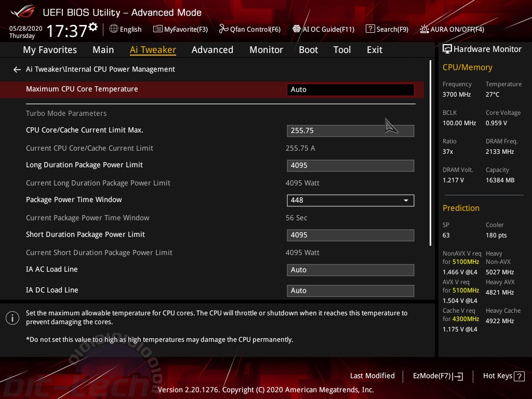Click the IA AC Load Line field
The height and width of the screenshot is (399, 532).
pos(351,270)
